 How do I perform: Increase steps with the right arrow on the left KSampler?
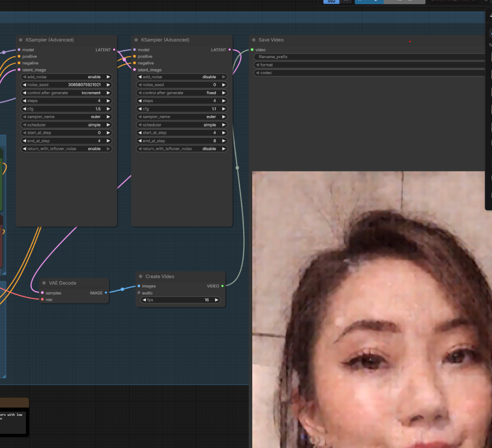pos(108,101)
